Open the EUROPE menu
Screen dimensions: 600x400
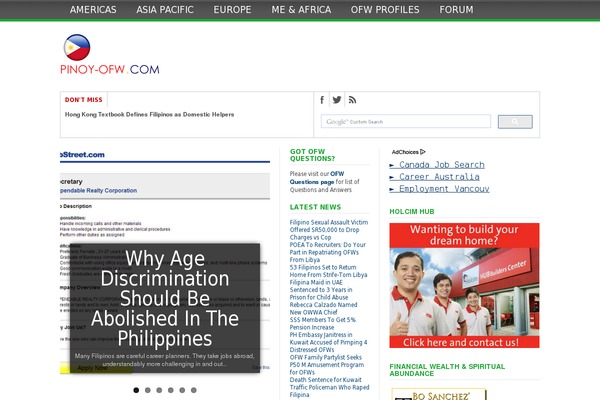tap(232, 10)
